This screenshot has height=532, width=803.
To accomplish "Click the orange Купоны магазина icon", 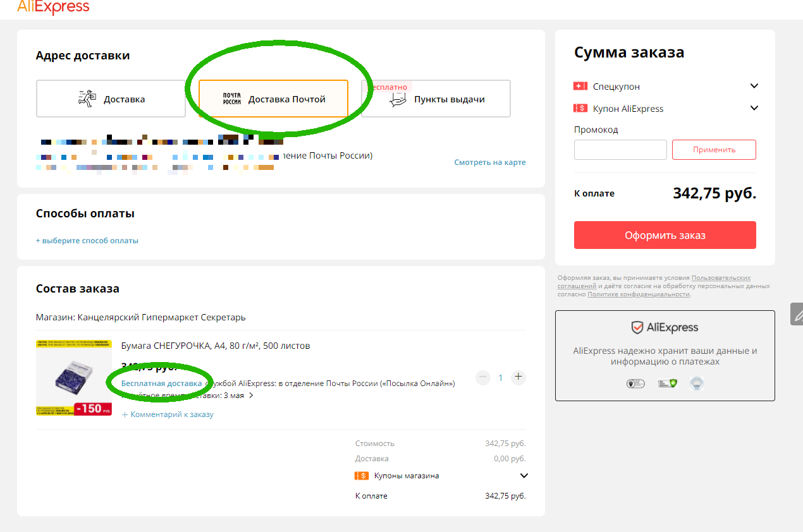I will 362,476.
